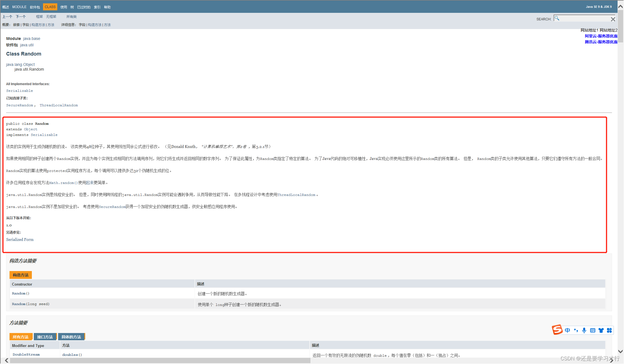624x364 pixels.
Task: Open the 软件包 navigation item
Action: tap(35, 7)
